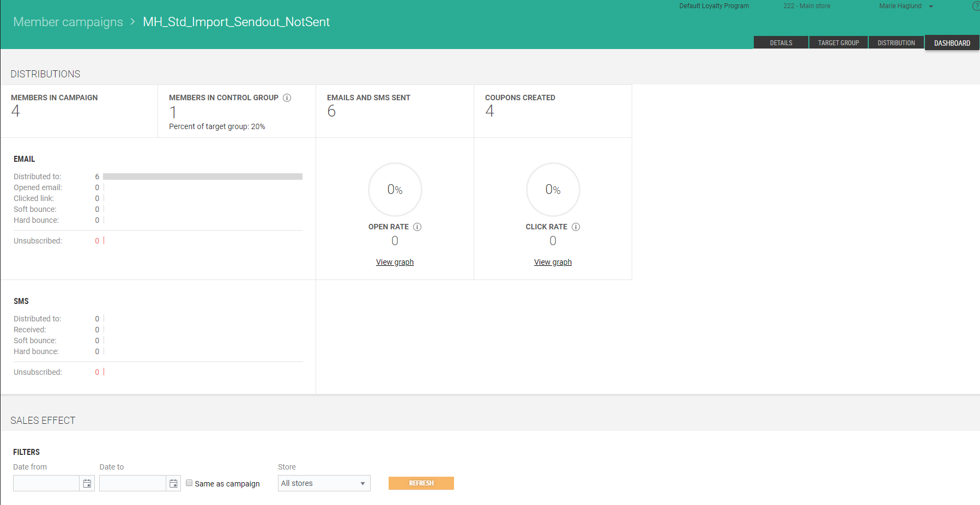Open the Marie Haglund user menu arrow
The image size is (980, 505).
(931, 7)
